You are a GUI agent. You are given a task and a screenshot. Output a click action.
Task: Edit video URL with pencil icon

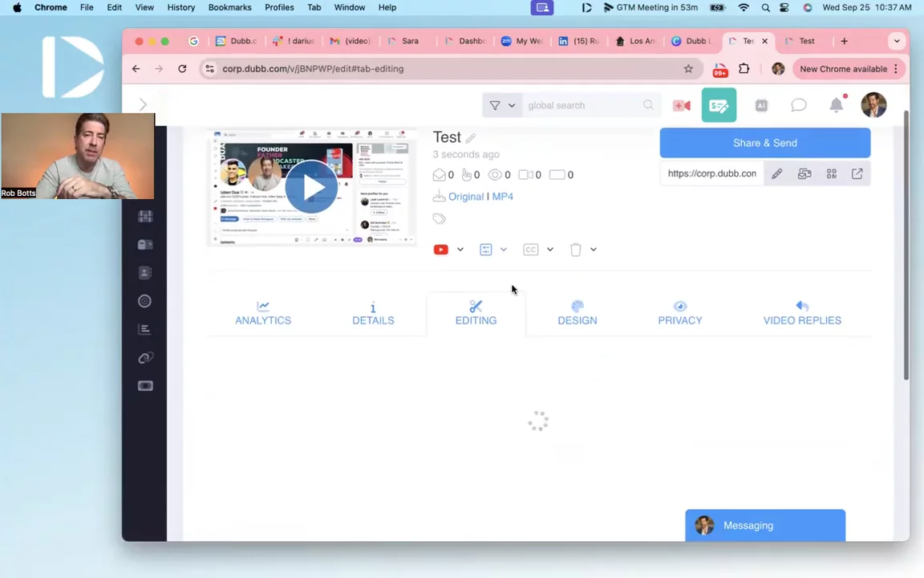pos(776,174)
